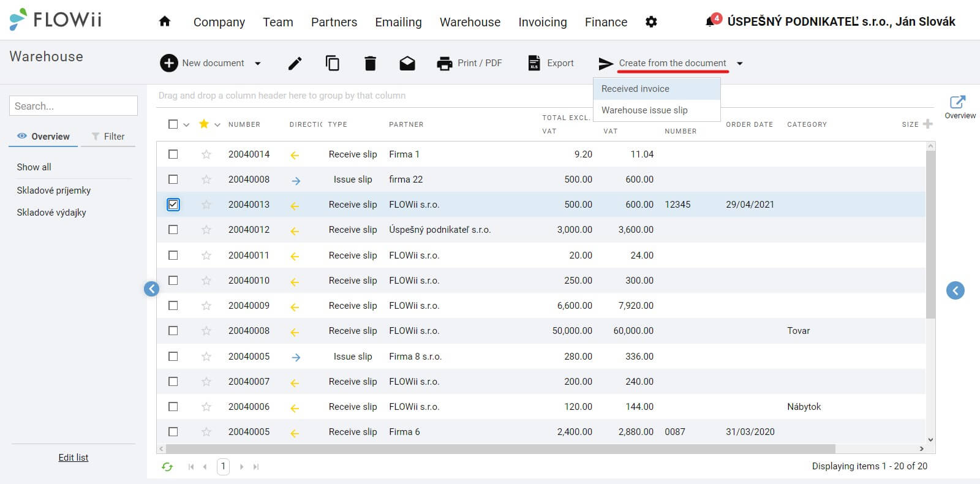Sort by the Number column header
This screenshot has width=980, height=484.
[x=244, y=124]
